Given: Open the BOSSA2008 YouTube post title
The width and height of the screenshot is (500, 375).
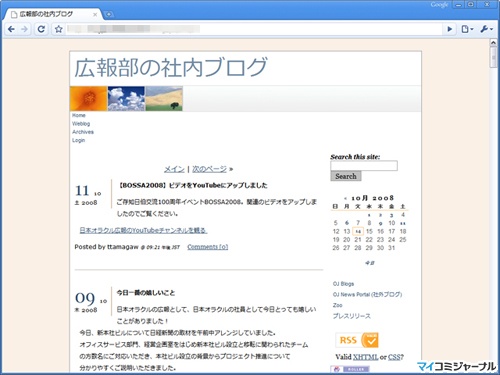Looking at the screenshot, I should point(192,185).
